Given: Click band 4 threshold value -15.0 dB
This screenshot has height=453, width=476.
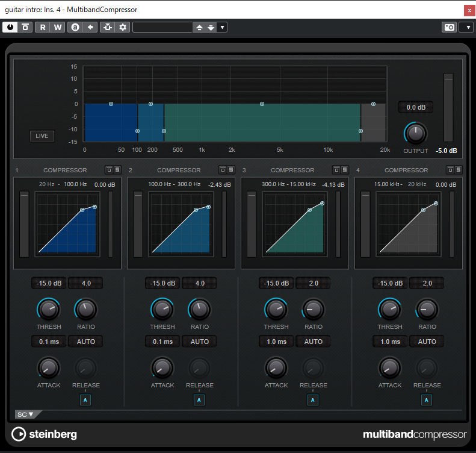Looking at the screenshot, I should click(390, 283).
